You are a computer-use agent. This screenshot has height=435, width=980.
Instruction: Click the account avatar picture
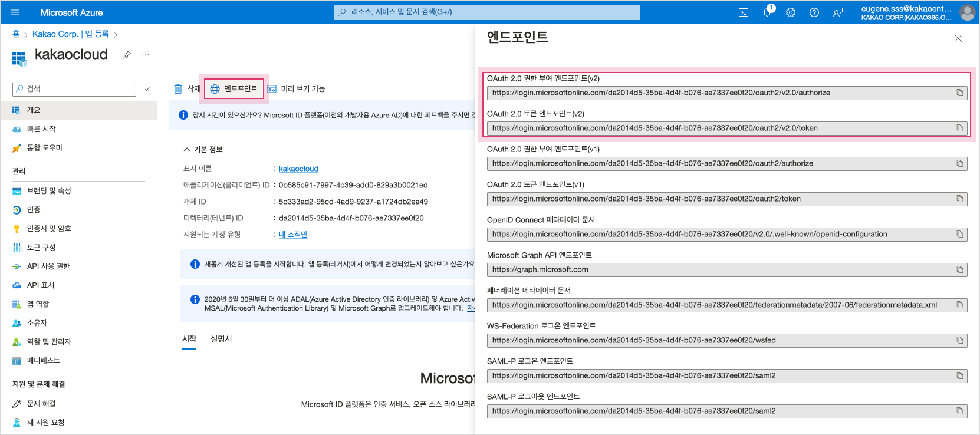click(967, 12)
